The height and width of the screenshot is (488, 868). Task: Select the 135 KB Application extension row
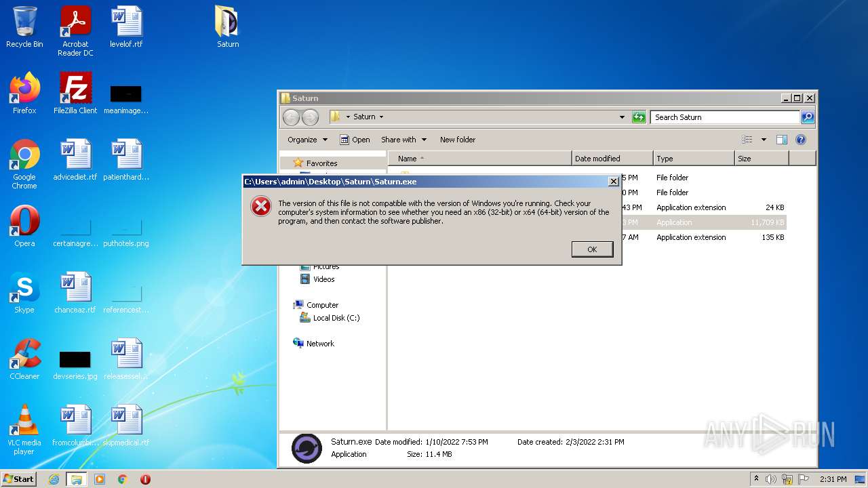coord(703,237)
